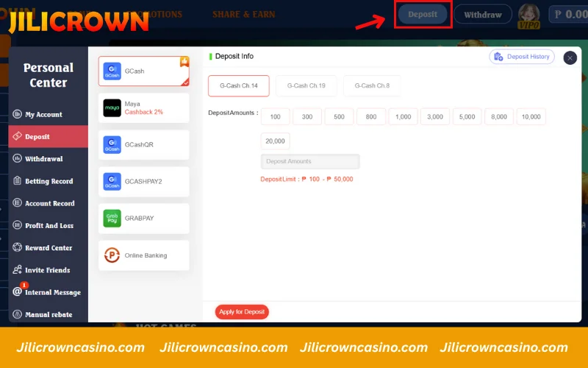Click the GCashQR logo icon
This screenshot has width=588, height=368.
[112, 144]
